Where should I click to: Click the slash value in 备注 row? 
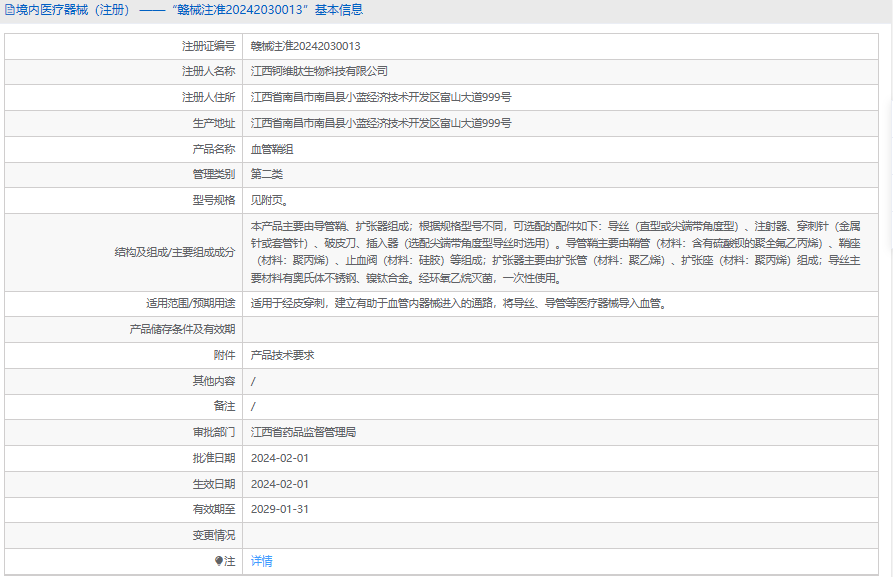coord(253,406)
